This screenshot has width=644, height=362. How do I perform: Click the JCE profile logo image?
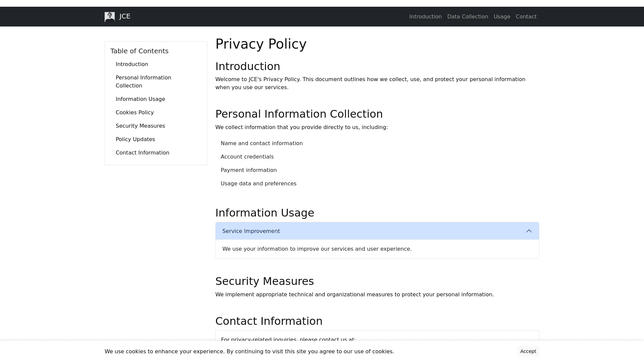point(110,17)
